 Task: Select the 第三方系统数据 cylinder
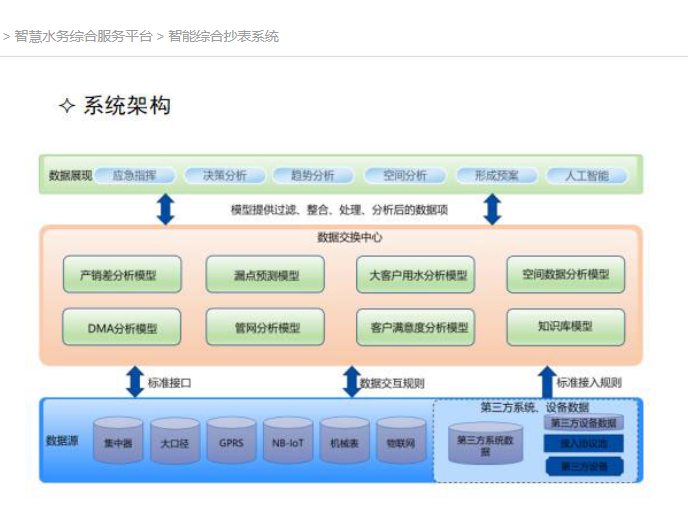click(x=485, y=443)
